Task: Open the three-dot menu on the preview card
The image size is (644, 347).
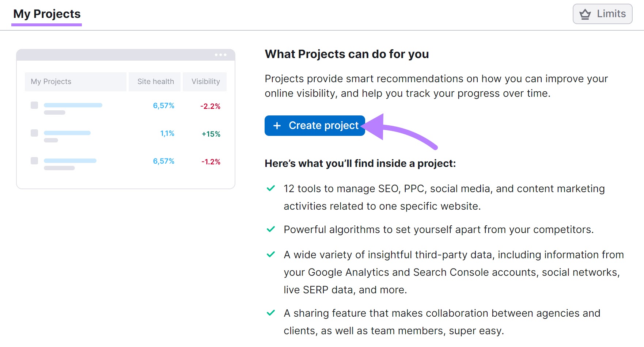Action: click(x=221, y=54)
